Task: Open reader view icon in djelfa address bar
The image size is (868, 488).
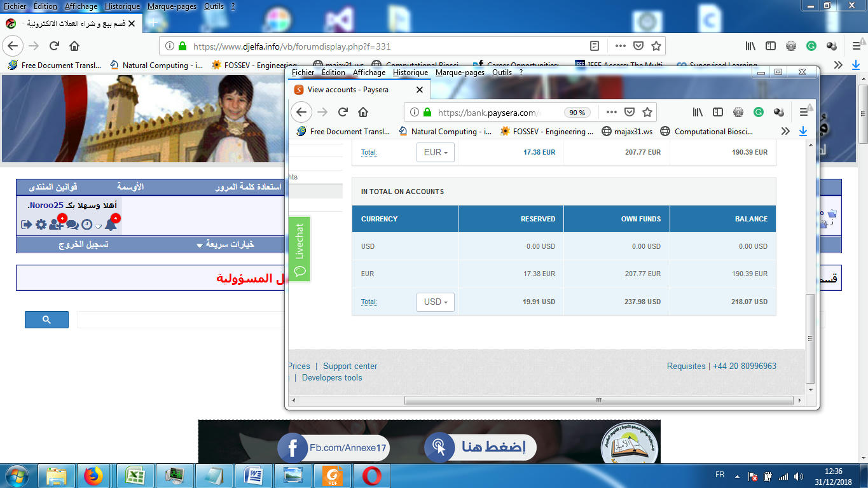Action: [595, 46]
